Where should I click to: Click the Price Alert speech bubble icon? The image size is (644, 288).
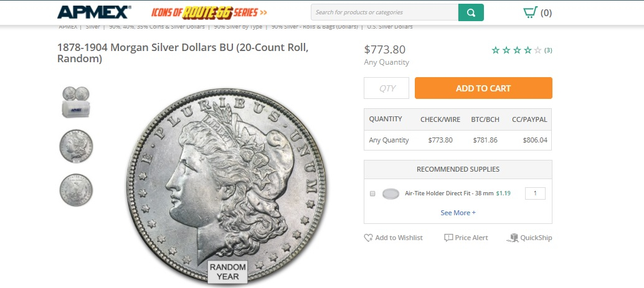click(x=448, y=238)
